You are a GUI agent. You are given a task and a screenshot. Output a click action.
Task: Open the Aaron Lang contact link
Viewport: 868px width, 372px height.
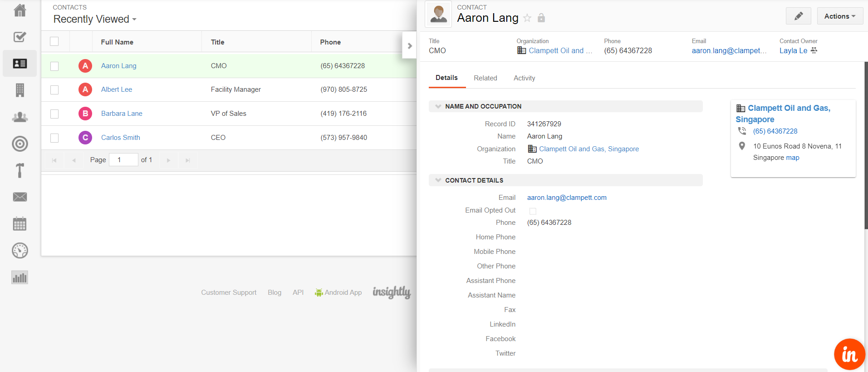click(118, 66)
